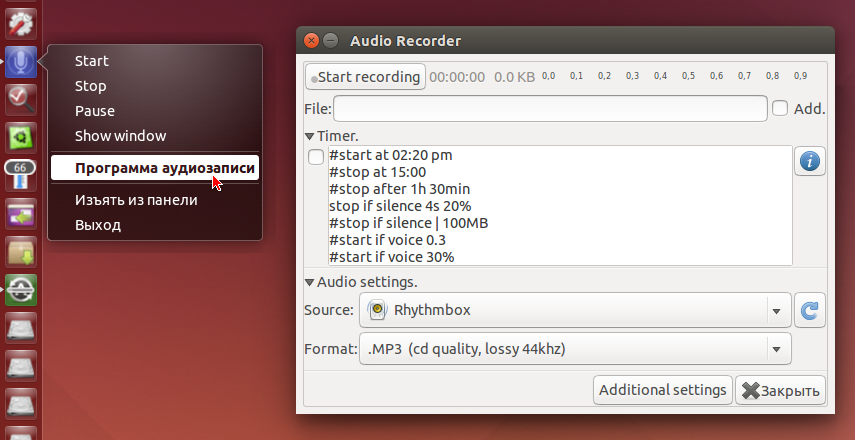Click inside the File name input field
Screen dimensions: 855x440
click(x=550, y=109)
